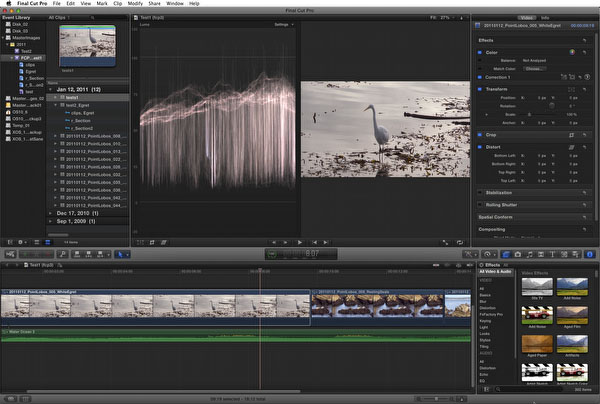This screenshot has width=600, height=404.
Task: Click the Distort on-screen controls icon
Action: click(x=571, y=147)
